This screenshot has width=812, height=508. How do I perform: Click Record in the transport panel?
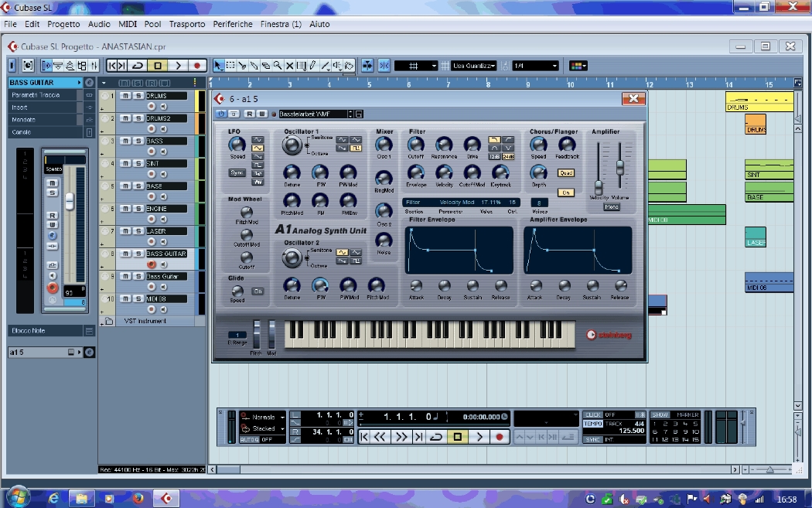(x=500, y=437)
